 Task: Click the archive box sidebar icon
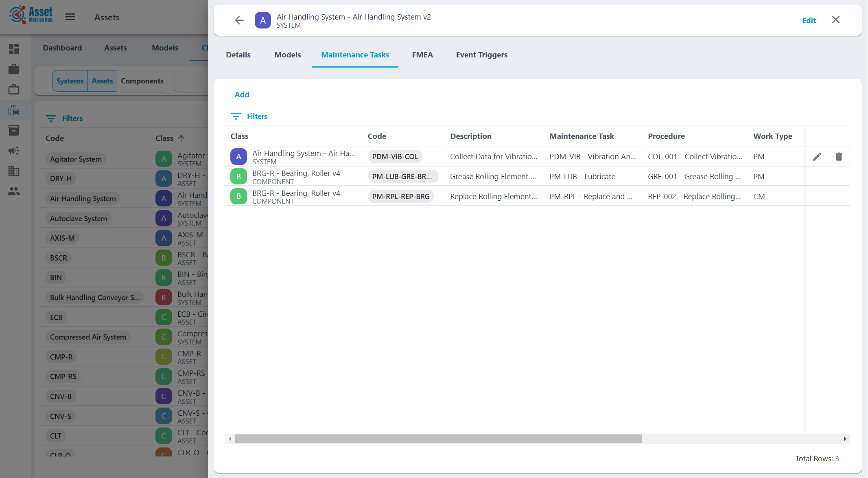pos(14,130)
